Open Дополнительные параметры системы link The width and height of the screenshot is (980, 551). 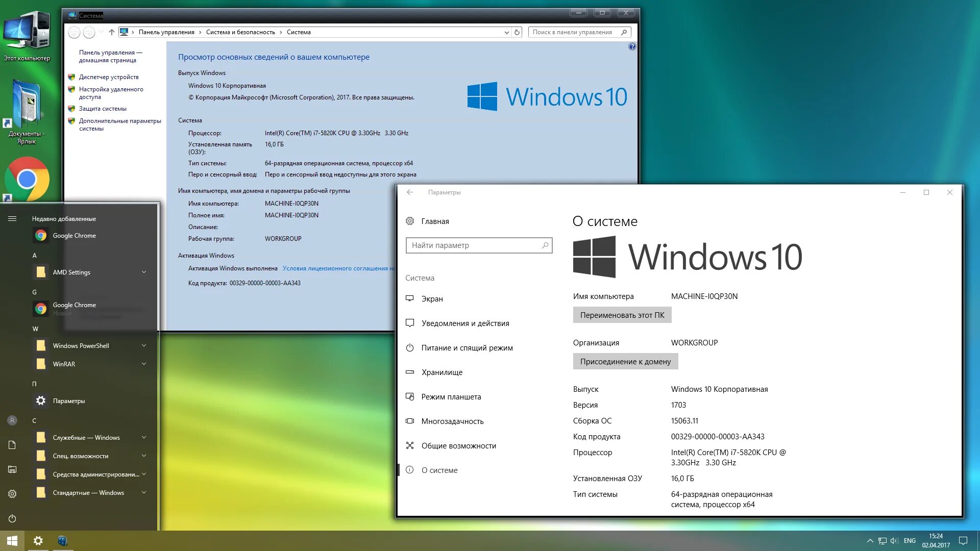120,124
